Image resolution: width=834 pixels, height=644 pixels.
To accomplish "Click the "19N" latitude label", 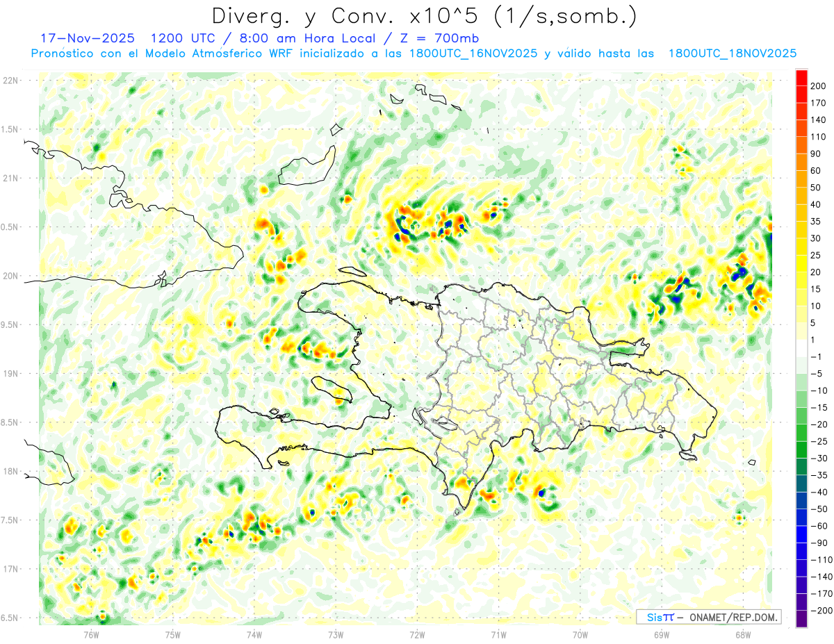I will [x=10, y=374].
